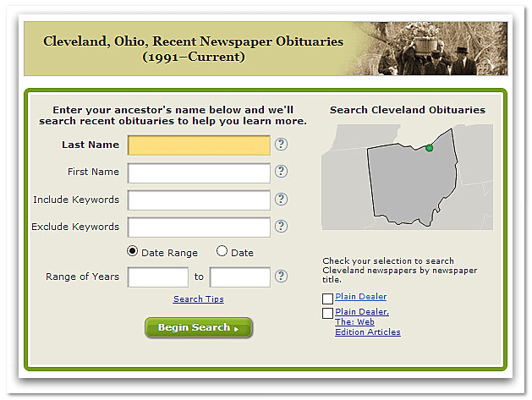Image resolution: width=532 pixels, height=400 pixels.
Task: Open the Search Tips link
Action: point(199,299)
